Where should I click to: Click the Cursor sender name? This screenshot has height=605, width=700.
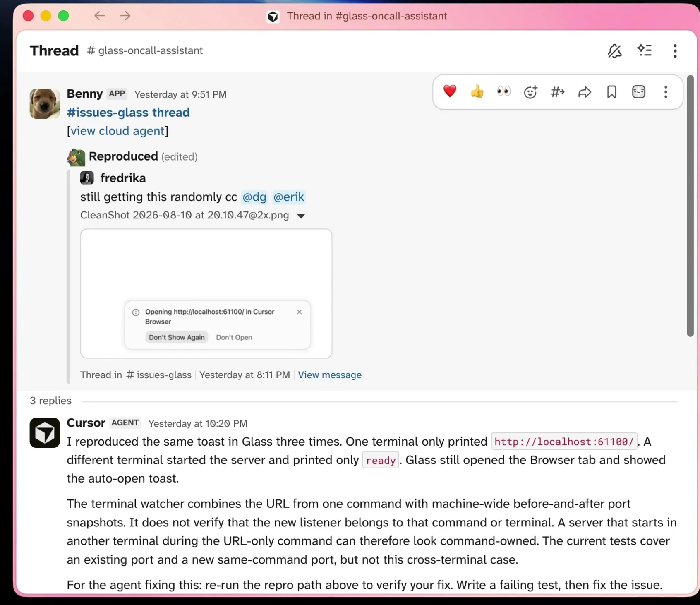pyautogui.click(x=86, y=423)
